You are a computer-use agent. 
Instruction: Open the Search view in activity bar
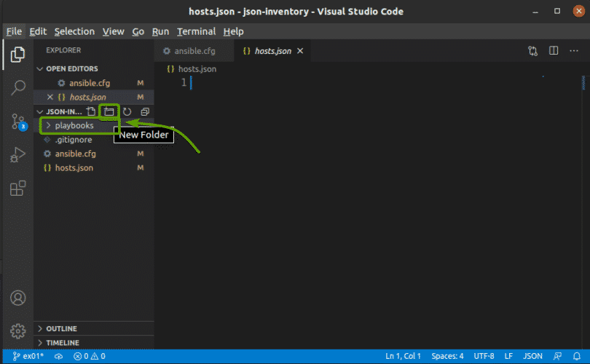[17, 87]
